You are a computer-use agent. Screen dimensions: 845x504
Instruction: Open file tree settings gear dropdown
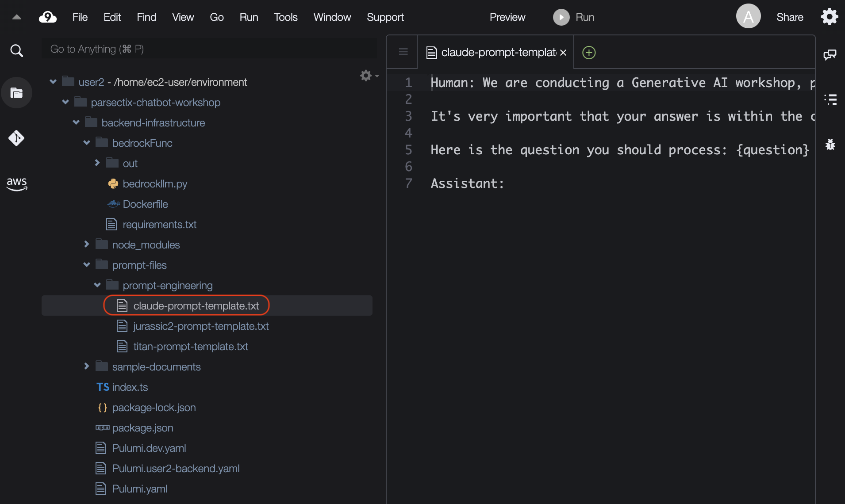[x=369, y=76]
